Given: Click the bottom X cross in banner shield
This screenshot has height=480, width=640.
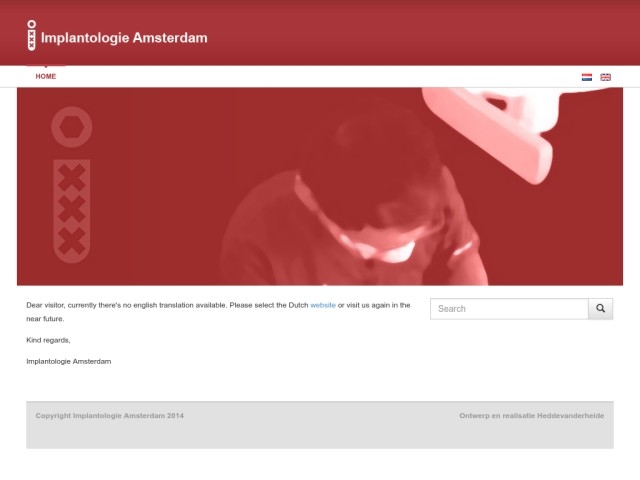Looking at the screenshot, I should tap(71, 241).
